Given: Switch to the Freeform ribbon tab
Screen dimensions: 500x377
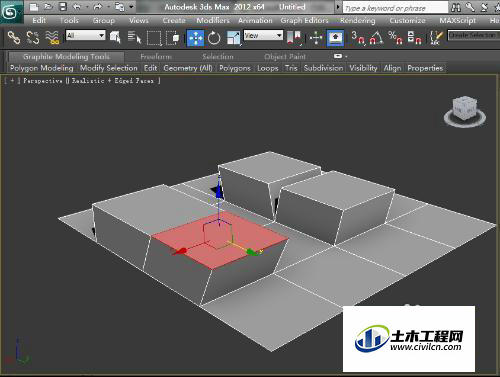Looking at the screenshot, I should tap(156, 57).
